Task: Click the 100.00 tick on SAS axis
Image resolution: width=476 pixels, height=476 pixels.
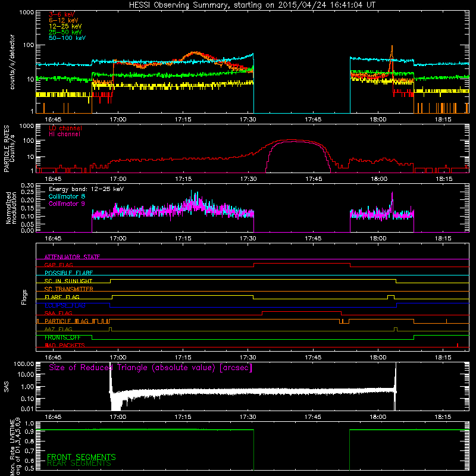Action: [x=24, y=364]
